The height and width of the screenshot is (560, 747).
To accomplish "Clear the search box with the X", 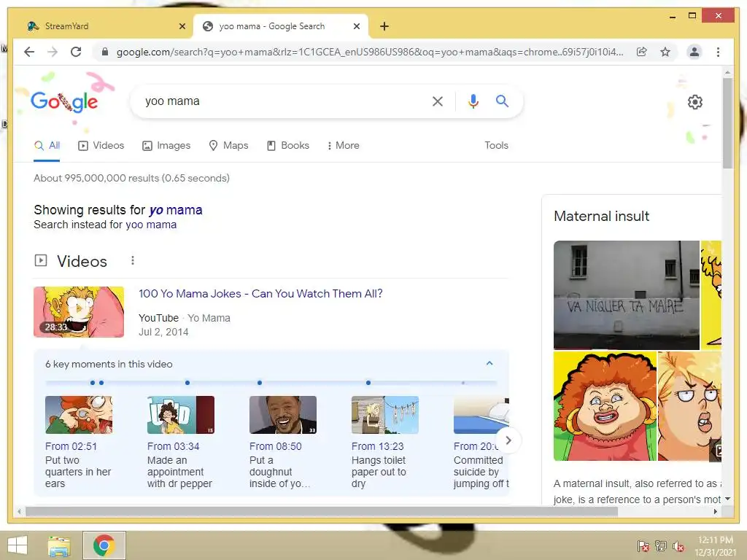I will click(438, 101).
